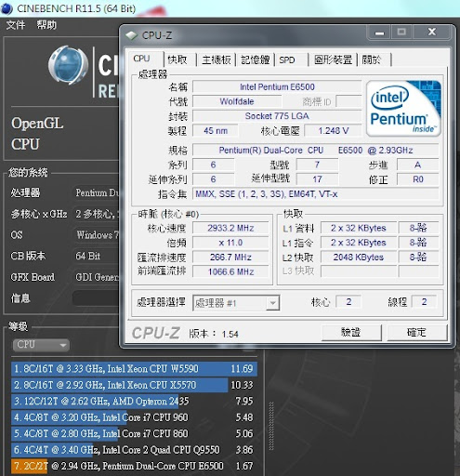Click the 驗證 button in CPU-Z
The image size is (460, 476).
pos(351,333)
